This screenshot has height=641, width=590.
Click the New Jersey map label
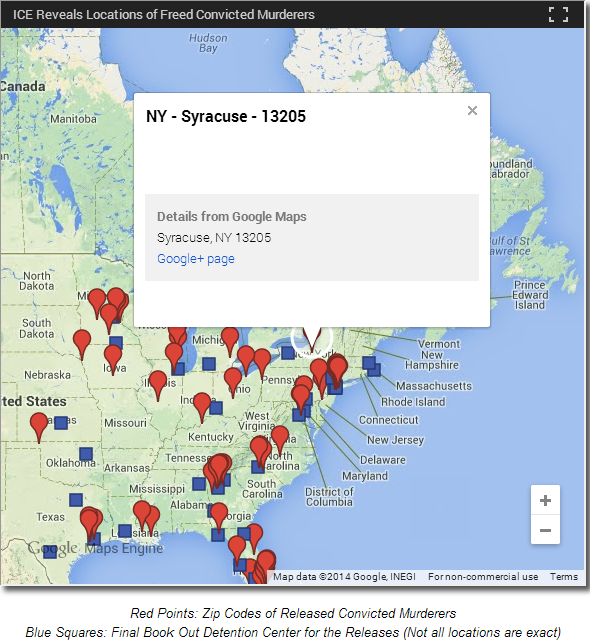point(395,440)
